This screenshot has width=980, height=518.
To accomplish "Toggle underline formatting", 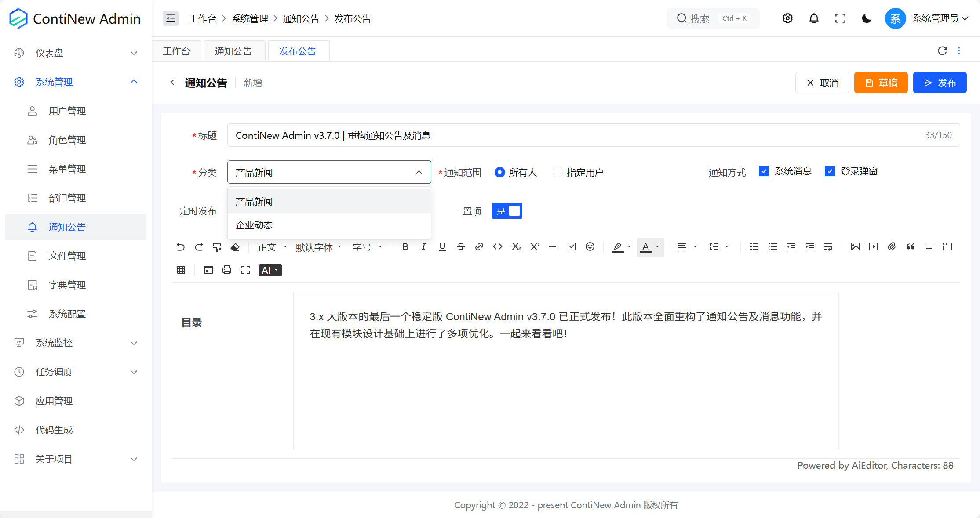I will pyautogui.click(x=442, y=247).
